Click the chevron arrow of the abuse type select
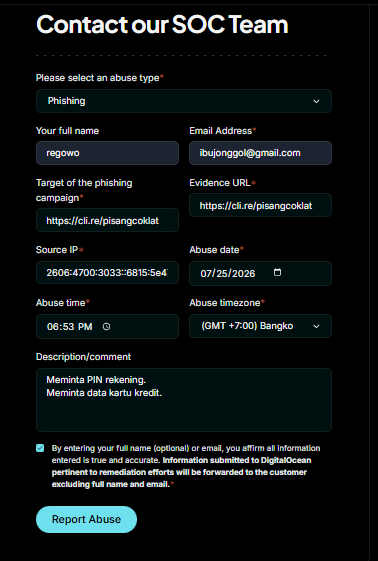 click(316, 101)
